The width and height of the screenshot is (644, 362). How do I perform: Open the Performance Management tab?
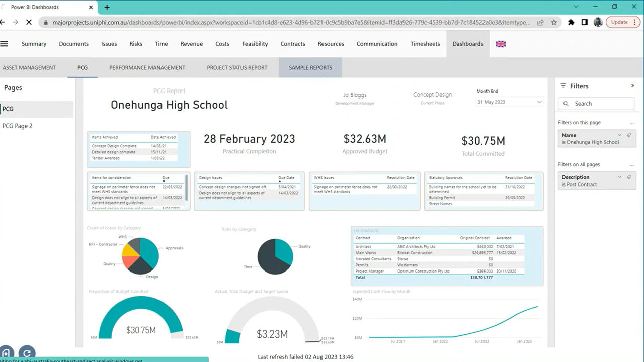tap(147, 67)
